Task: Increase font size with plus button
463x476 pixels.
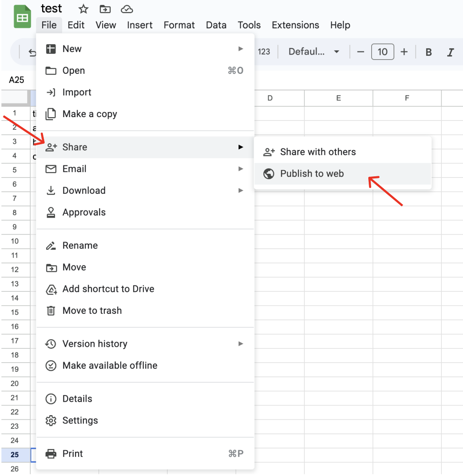Action: tap(404, 52)
